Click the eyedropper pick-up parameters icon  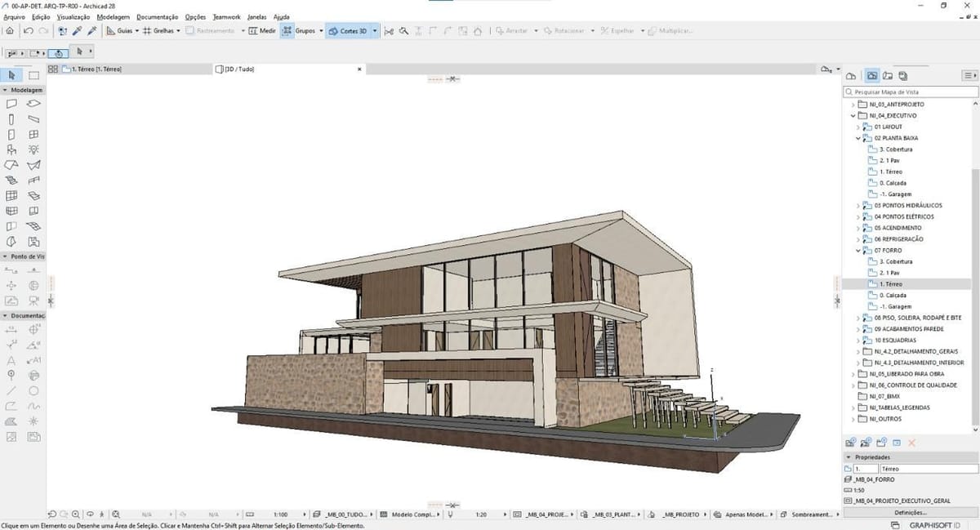coord(77,31)
